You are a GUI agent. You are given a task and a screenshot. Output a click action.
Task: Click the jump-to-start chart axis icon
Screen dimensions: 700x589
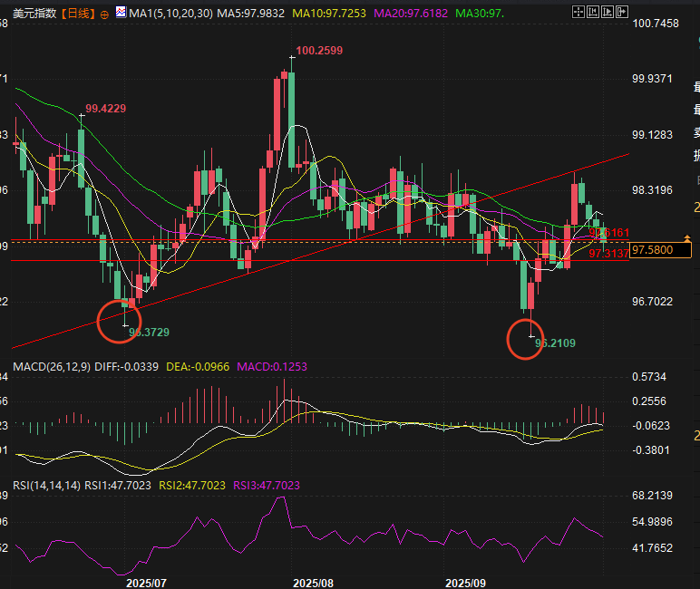[593, 12]
